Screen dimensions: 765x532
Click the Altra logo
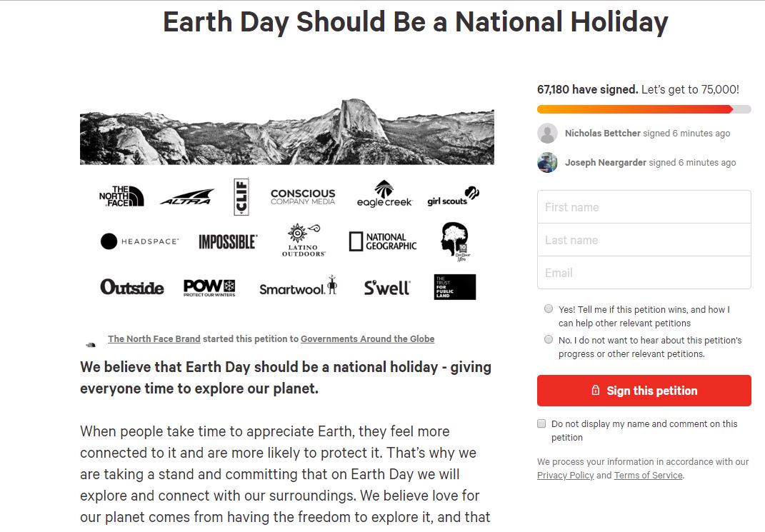(x=186, y=197)
